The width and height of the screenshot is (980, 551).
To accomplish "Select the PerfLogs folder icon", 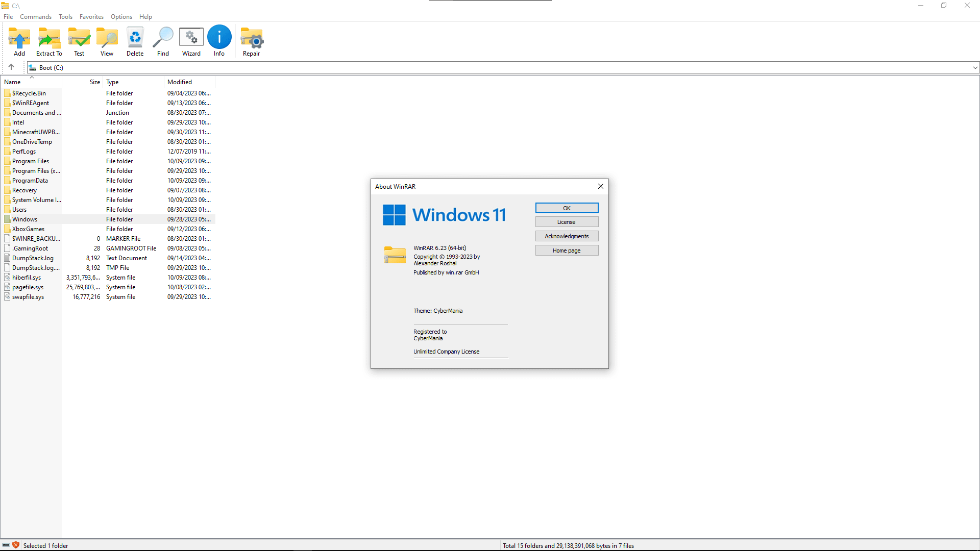I will 7,151.
